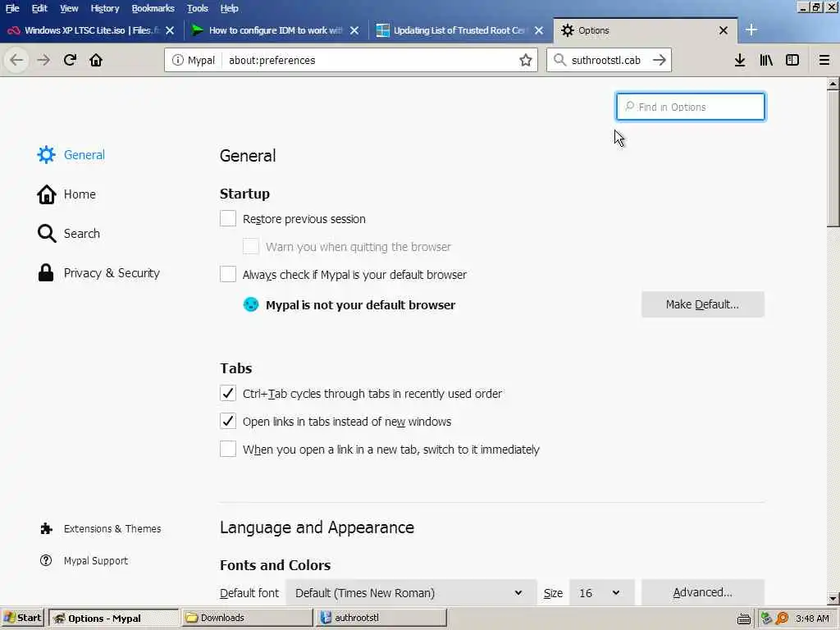Switch to Downloads taskbar window
840x630 pixels.
pyautogui.click(x=247, y=618)
